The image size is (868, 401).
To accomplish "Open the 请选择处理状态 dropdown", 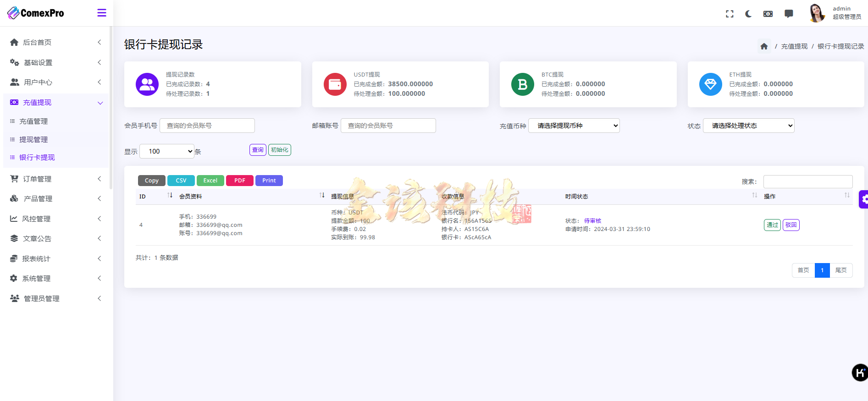I will pyautogui.click(x=749, y=126).
